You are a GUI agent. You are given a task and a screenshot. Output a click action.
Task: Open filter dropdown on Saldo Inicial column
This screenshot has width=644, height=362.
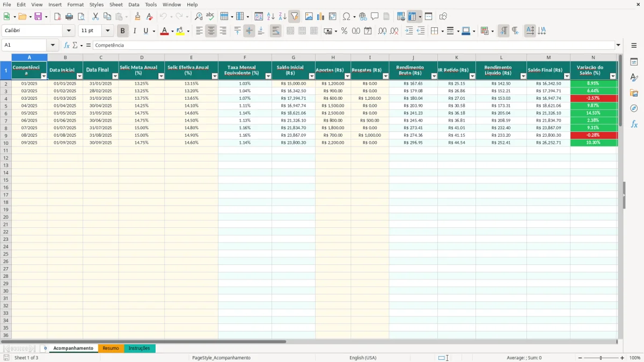(312, 76)
